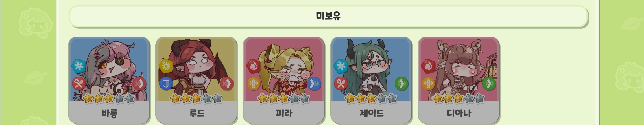Click the star rating on 피라 card
The width and height of the screenshot is (644, 125).
pos(283,99)
